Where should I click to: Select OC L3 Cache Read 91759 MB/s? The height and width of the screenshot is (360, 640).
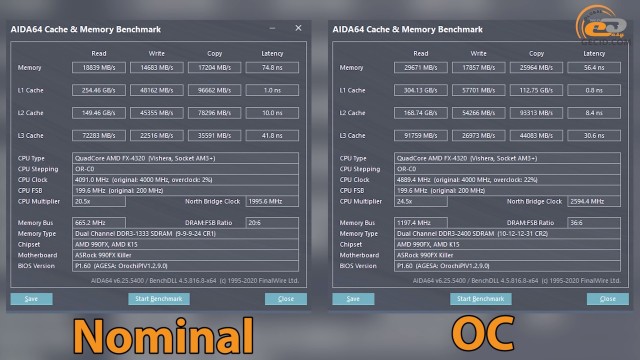pos(421,135)
